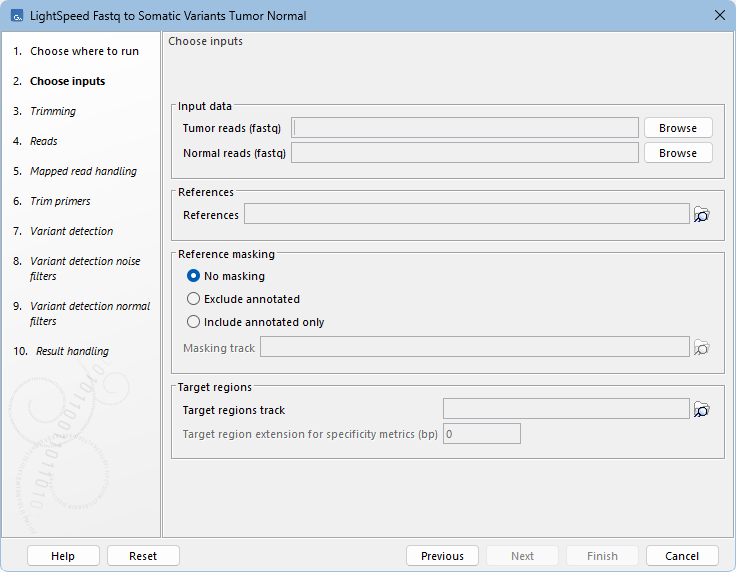The height and width of the screenshot is (572, 736).
Task: Click the Masking track label
Action: [219, 348]
